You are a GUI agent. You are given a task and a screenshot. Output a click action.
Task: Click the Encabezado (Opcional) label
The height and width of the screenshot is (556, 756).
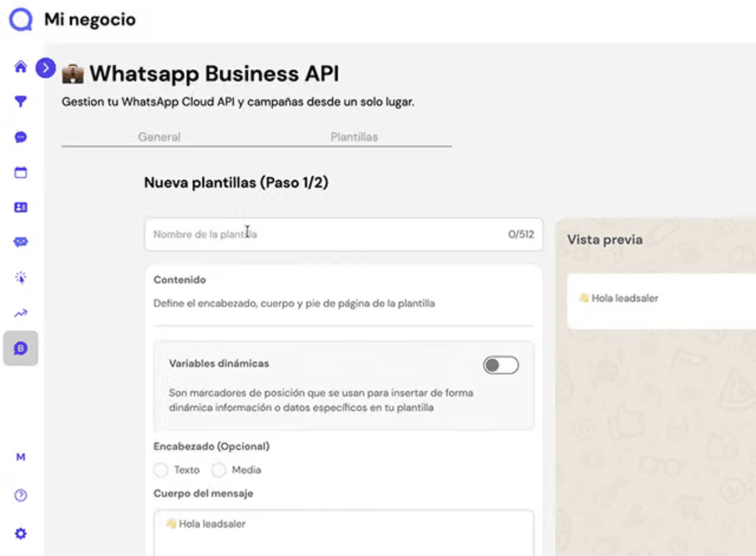pyautogui.click(x=211, y=446)
